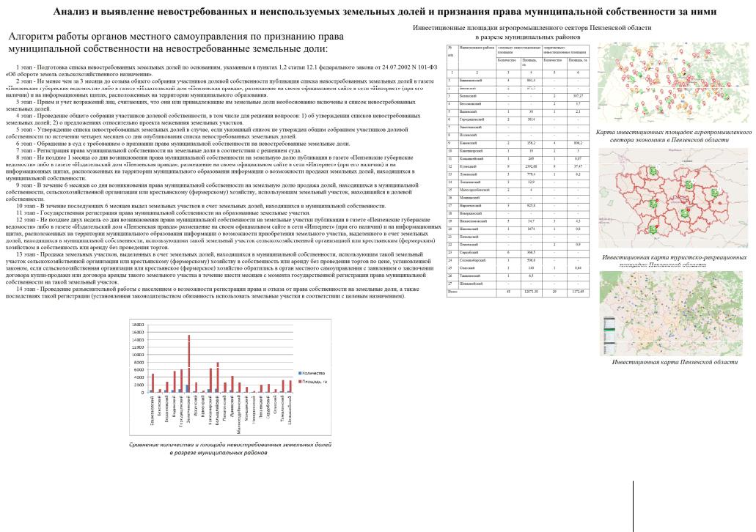The image size is (756, 532).
Task: Click the '13 этап' paragraph
Action: pos(219,267)
